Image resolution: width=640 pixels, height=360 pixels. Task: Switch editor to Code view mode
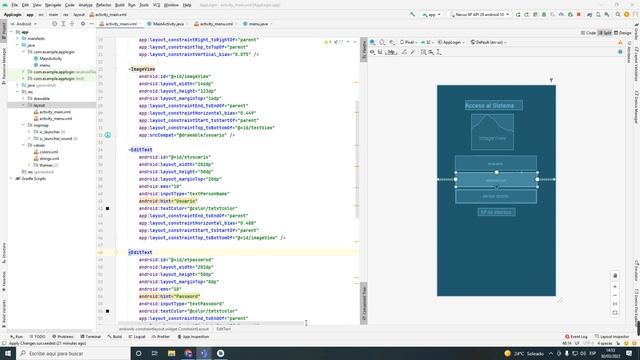588,33
